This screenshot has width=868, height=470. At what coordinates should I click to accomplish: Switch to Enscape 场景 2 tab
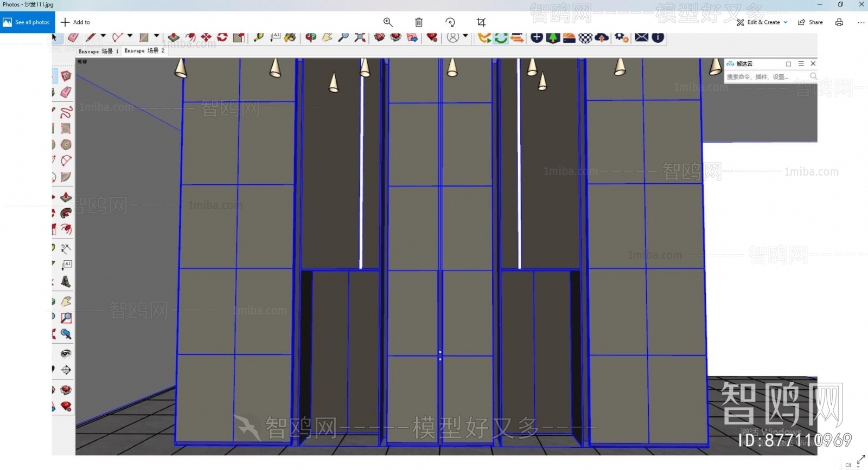point(144,50)
